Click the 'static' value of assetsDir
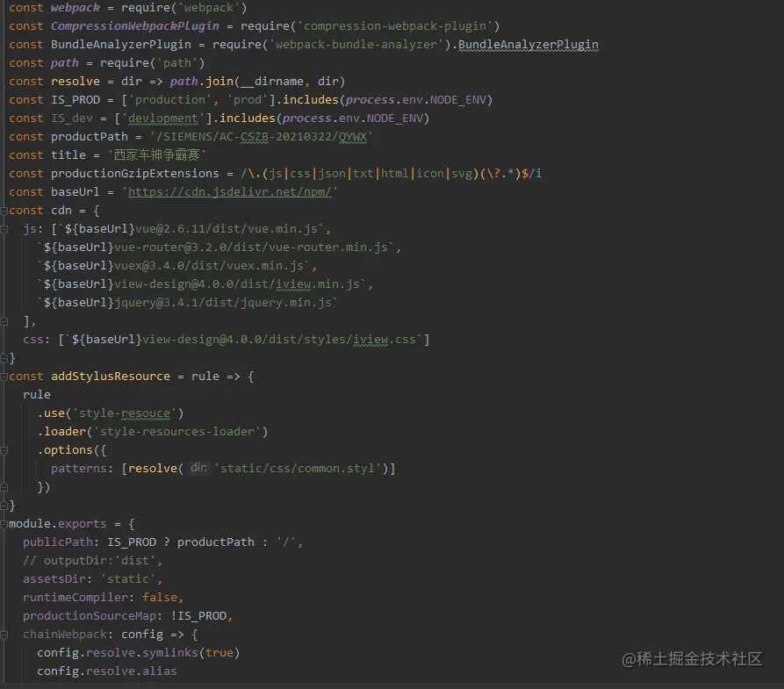 tap(127, 578)
